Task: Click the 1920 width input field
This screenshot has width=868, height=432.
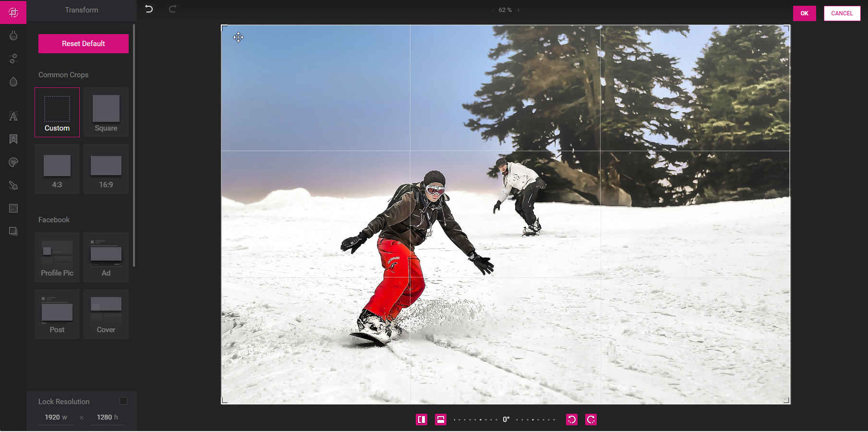Action: click(x=56, y=418)
